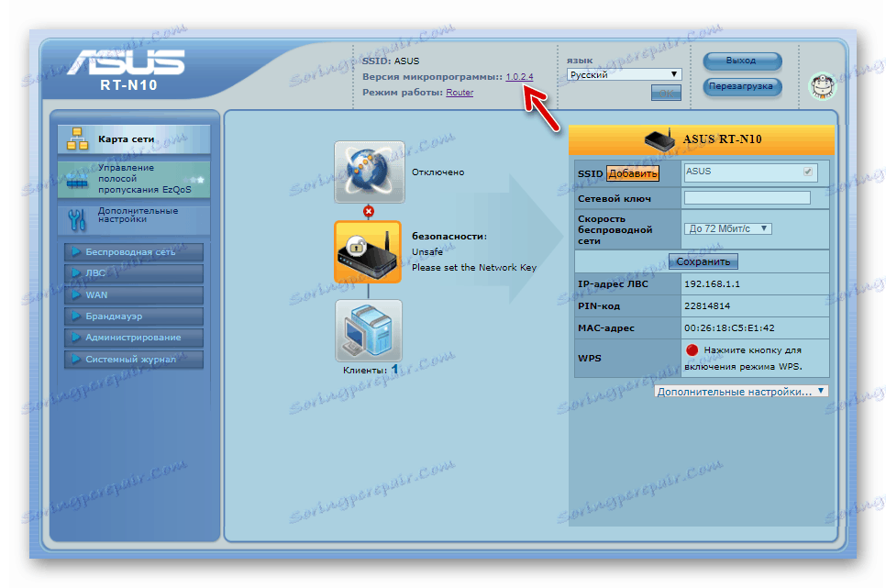Viewport: 886px width, 588px height.
Task: Open Дополнительные настройки in sidebar
Action: coord(134,219)
